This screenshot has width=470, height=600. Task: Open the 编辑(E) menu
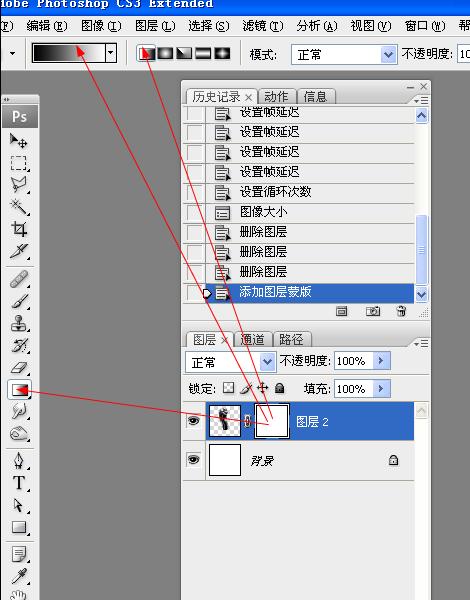(x=47, y=26)
